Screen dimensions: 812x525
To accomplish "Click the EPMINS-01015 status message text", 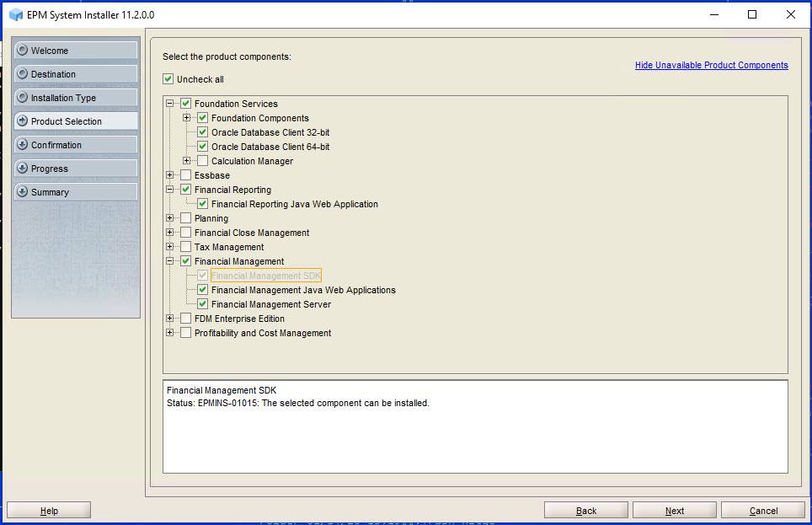I will [x=298, y=403].
